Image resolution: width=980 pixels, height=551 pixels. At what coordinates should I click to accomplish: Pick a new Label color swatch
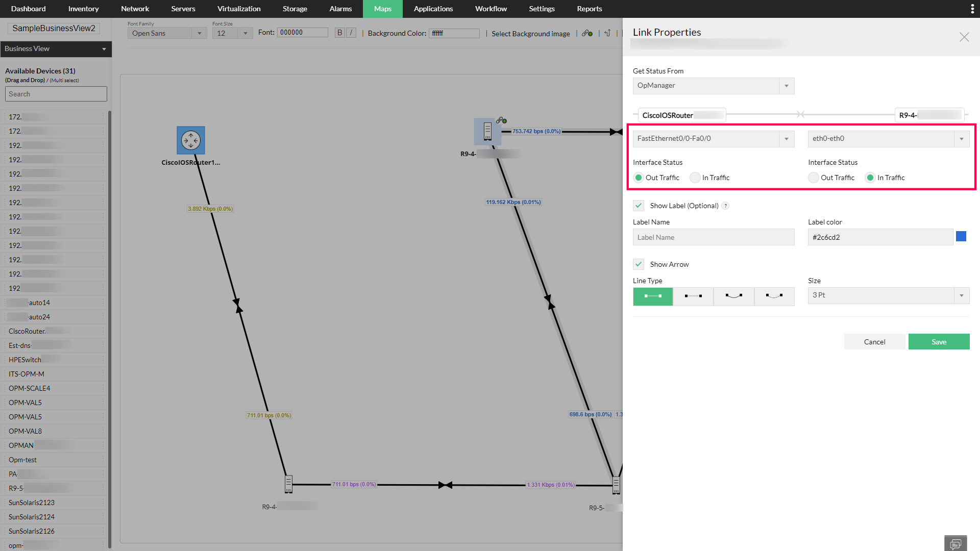(961, 236)
